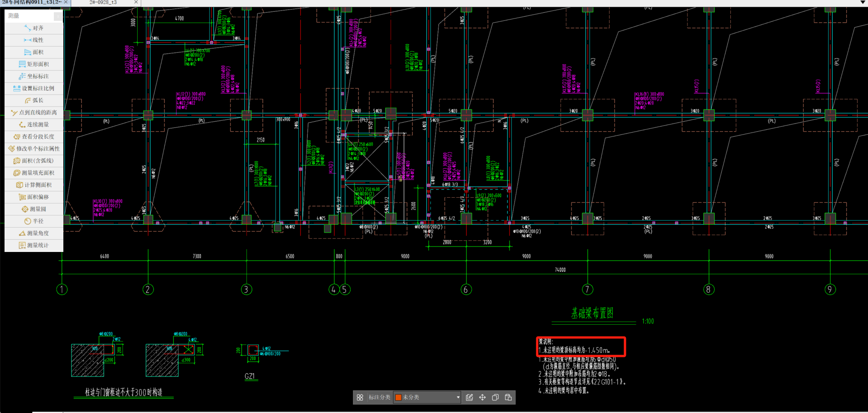Click the 74000 overall dimension text
868x413 pixels.
(560, 270)
